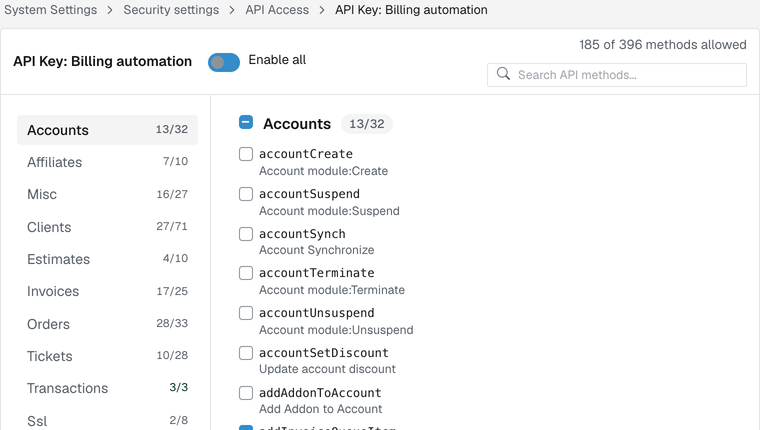The width and height of the screenshot is (760, 430).
Task: Select the Transactions category
Action: (107, 388)
